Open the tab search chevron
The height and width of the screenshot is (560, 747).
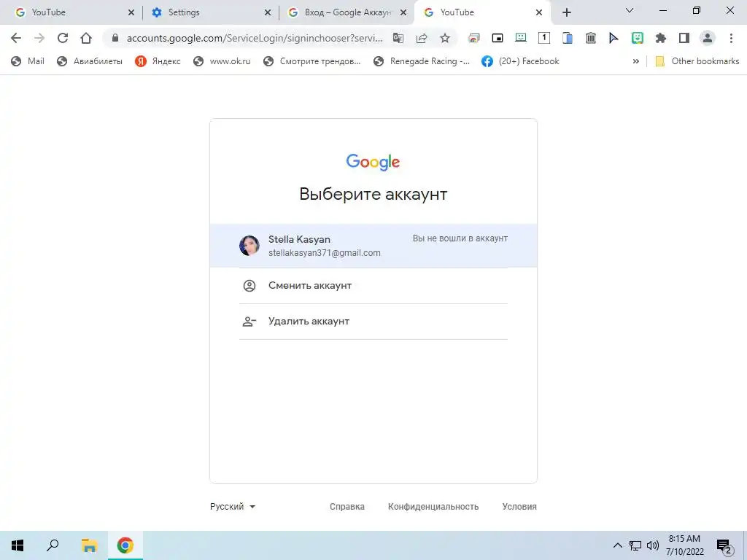630,10
